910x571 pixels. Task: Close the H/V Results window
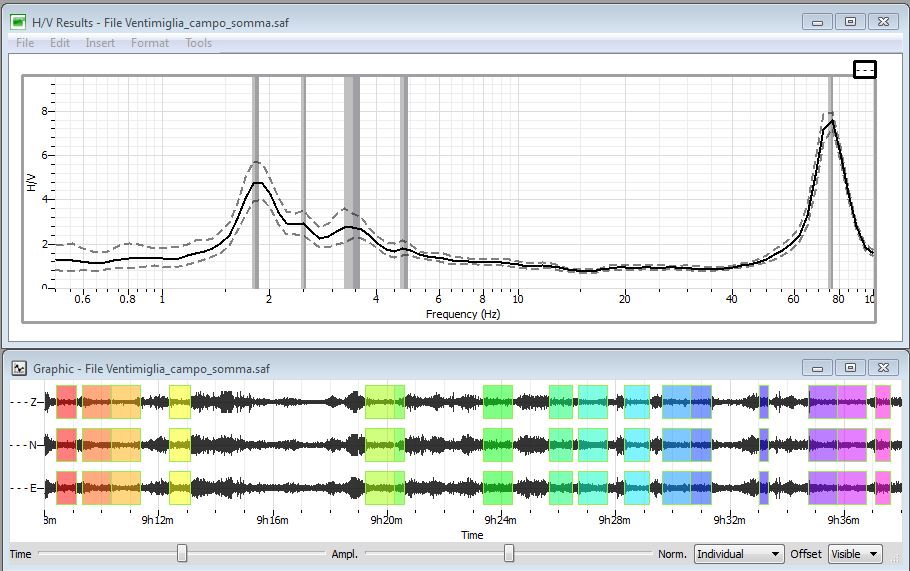pyautogui.click(x=883, y=22)
